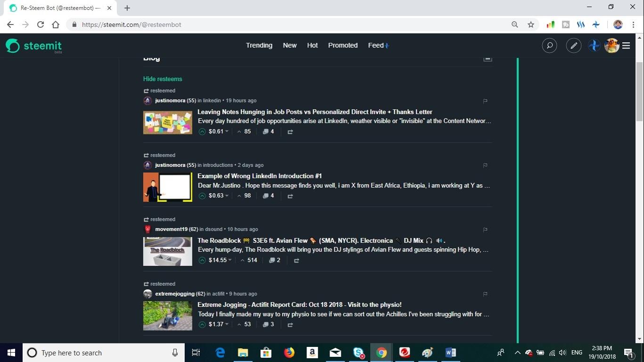644x362 pixels.
Task: Expand payout details for $1.37
Action: [x=218, y=324]
